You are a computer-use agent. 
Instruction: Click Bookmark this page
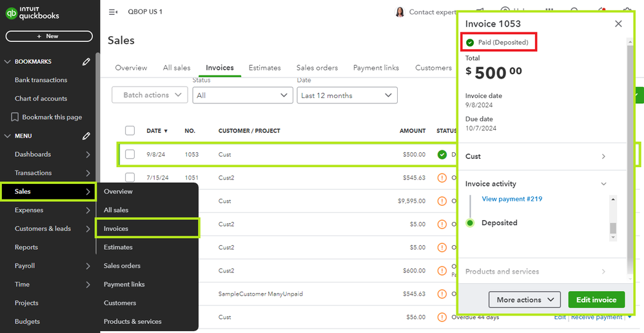click(52, 117)
